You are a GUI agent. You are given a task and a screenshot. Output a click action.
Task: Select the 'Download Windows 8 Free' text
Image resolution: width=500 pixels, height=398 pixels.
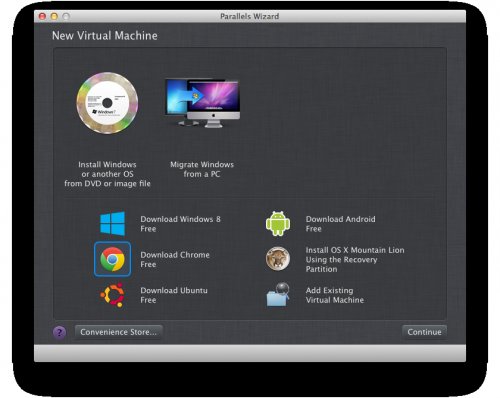pos(180,224)
